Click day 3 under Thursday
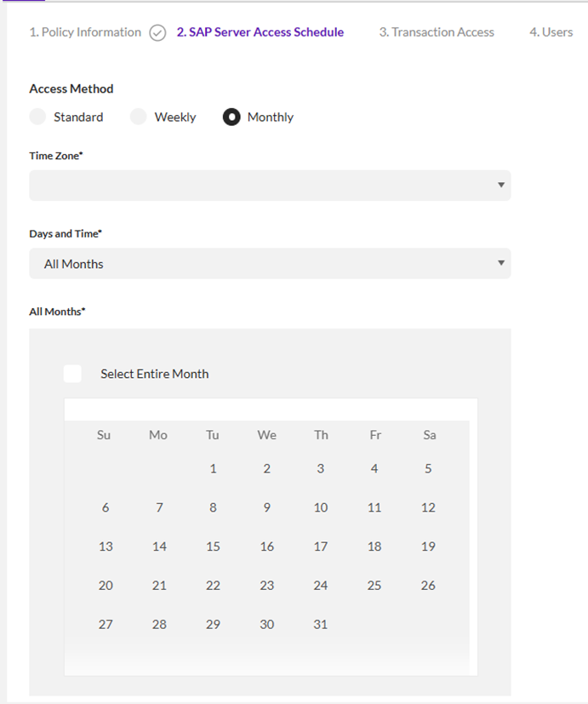Viewport: 588px width, 704px height. tap(321, 468)
